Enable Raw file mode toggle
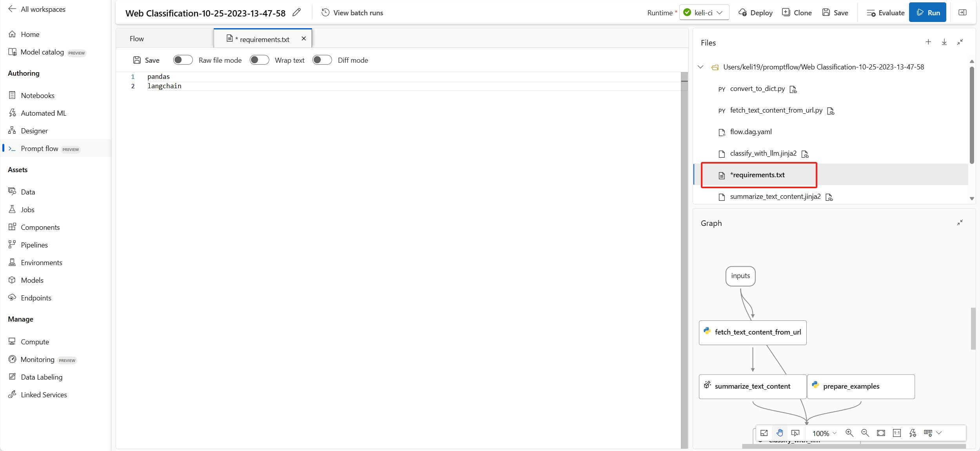This screenshot has width=980, height=451. pos(183,60)
